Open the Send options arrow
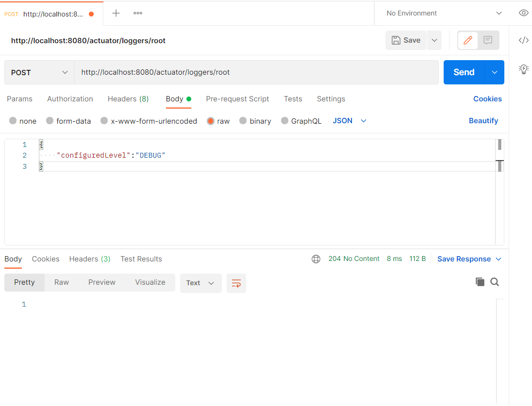This screenshot has width=532, height=406. coord(494,72)
